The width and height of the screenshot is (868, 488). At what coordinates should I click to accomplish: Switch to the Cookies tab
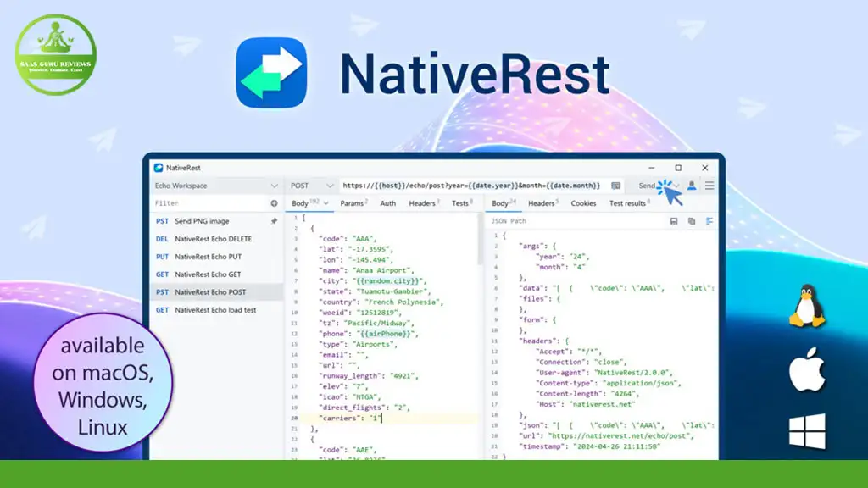(583, 203)
